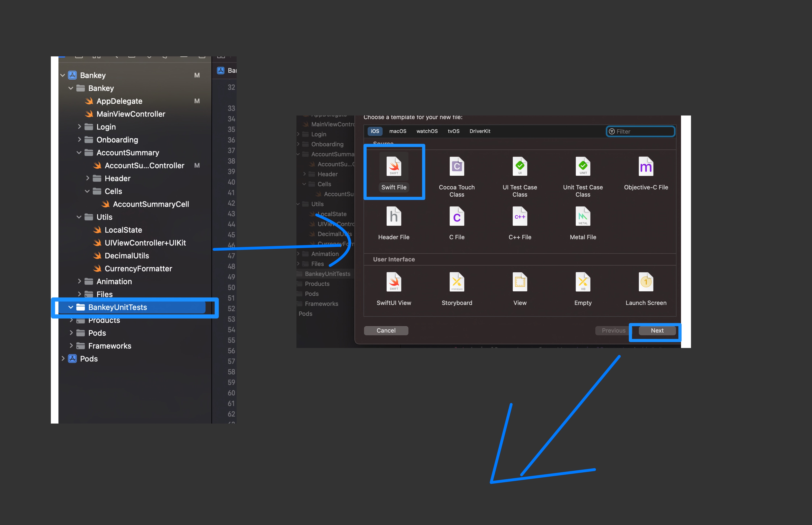The image size is (812, 525).
Task: Open MainViewController in project navigator
Action: click(x=131, y=114)
